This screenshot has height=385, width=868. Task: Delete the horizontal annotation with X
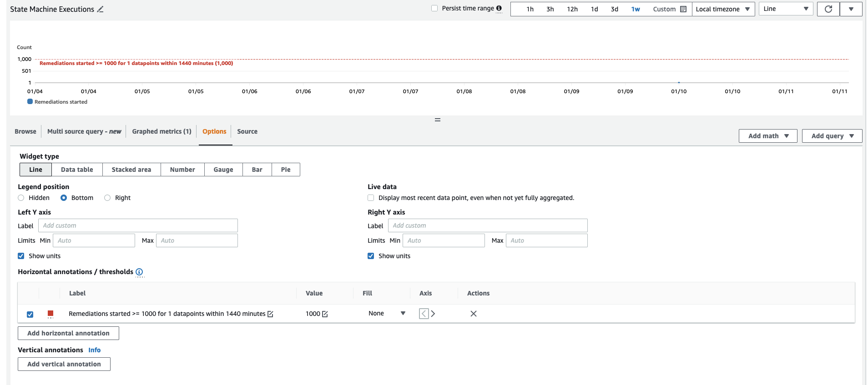click(x=474, y=314)
